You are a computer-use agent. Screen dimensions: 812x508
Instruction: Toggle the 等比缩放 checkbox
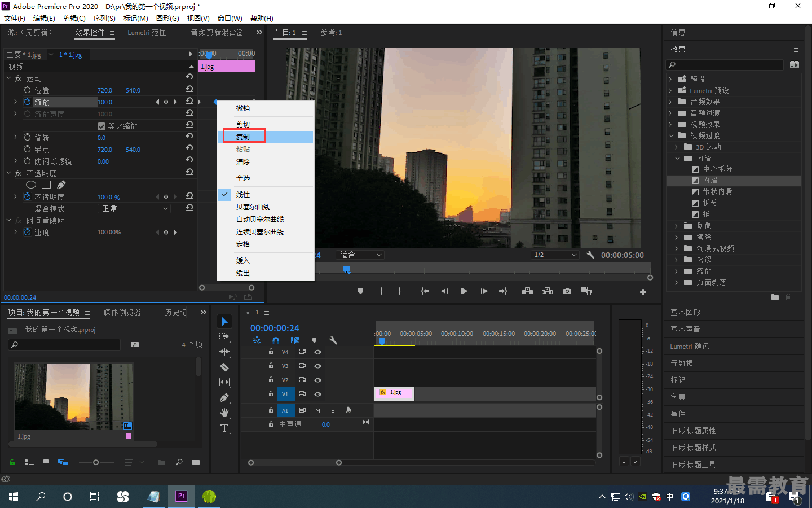click(x=101, y=126)
